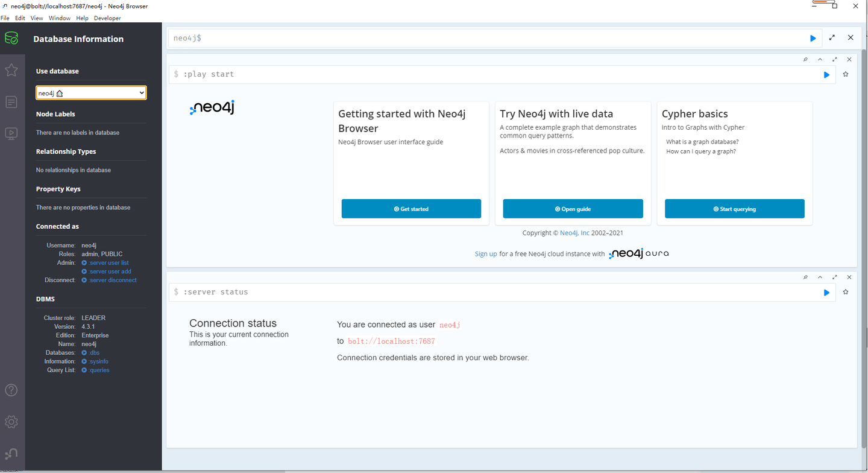Image resolution: width=868 pixels, height=473 pixels.
Task: Click the 'There are no properties in database' text
Action: (x=83, y=208)
